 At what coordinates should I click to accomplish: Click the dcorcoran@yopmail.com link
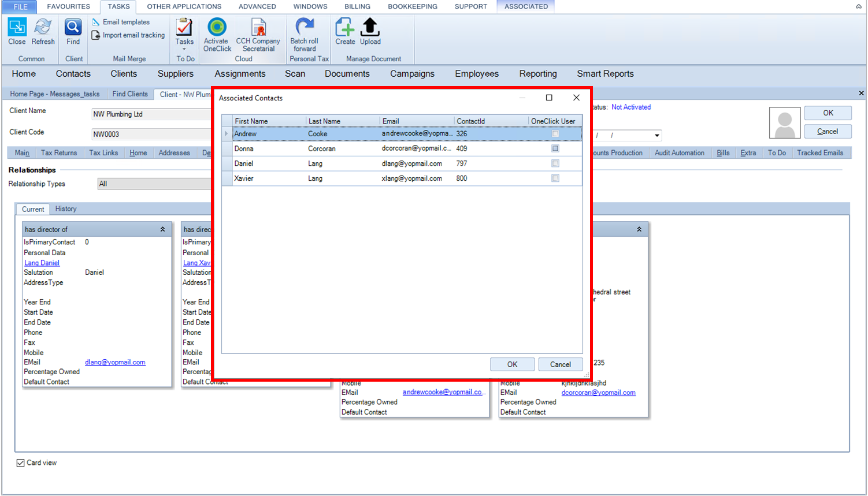pyautogui.click(x=598, y=393)
